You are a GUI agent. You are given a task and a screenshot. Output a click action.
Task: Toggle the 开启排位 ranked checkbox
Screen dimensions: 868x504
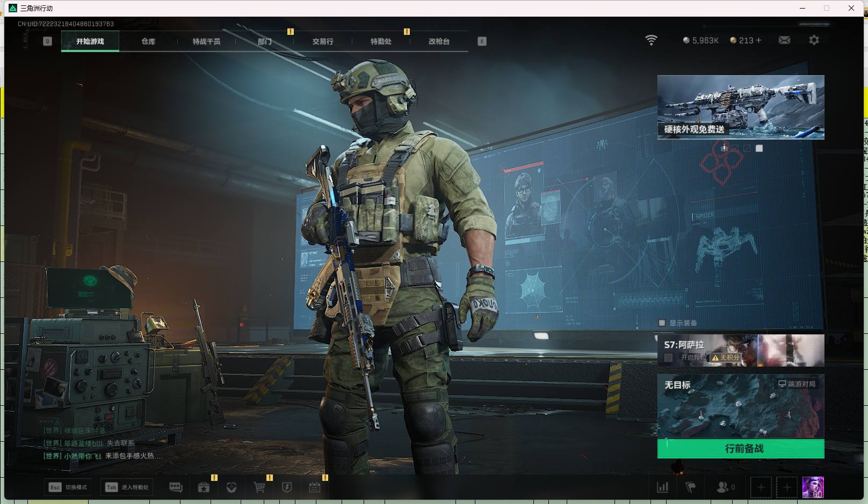click(x=668, y=357)
